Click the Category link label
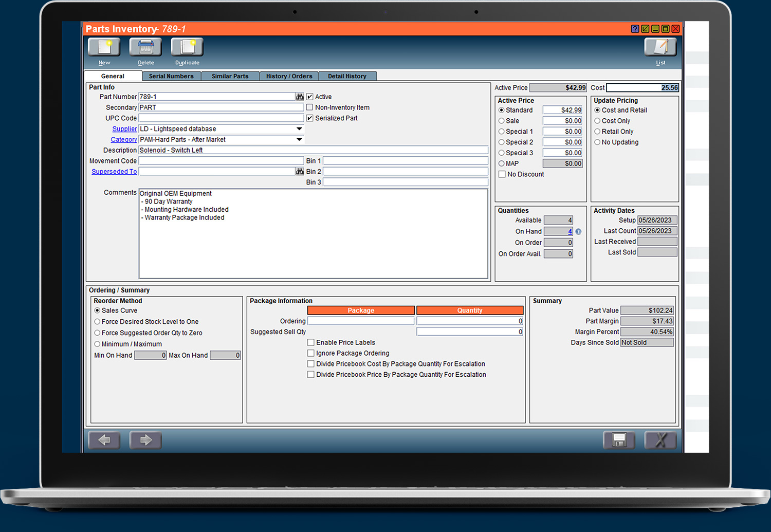771x532 pixels. pos(124,139)
